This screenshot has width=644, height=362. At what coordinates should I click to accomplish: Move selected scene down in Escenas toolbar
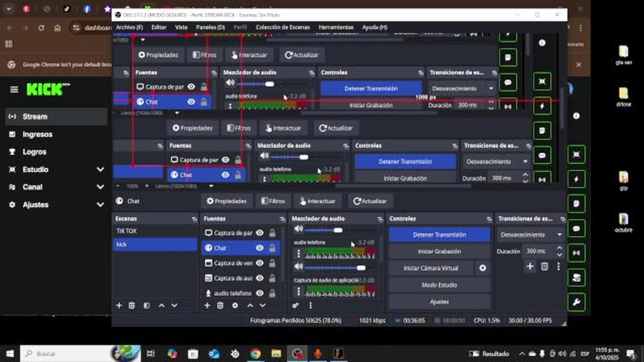(174, 305)
